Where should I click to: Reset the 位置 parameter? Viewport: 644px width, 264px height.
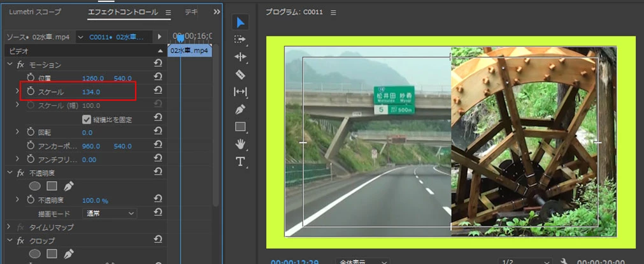[158, 77]
